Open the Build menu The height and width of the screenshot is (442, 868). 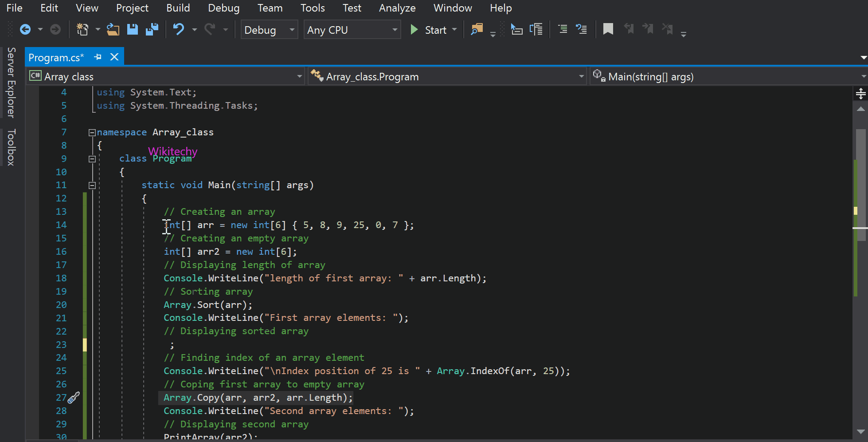coord(178,8)
